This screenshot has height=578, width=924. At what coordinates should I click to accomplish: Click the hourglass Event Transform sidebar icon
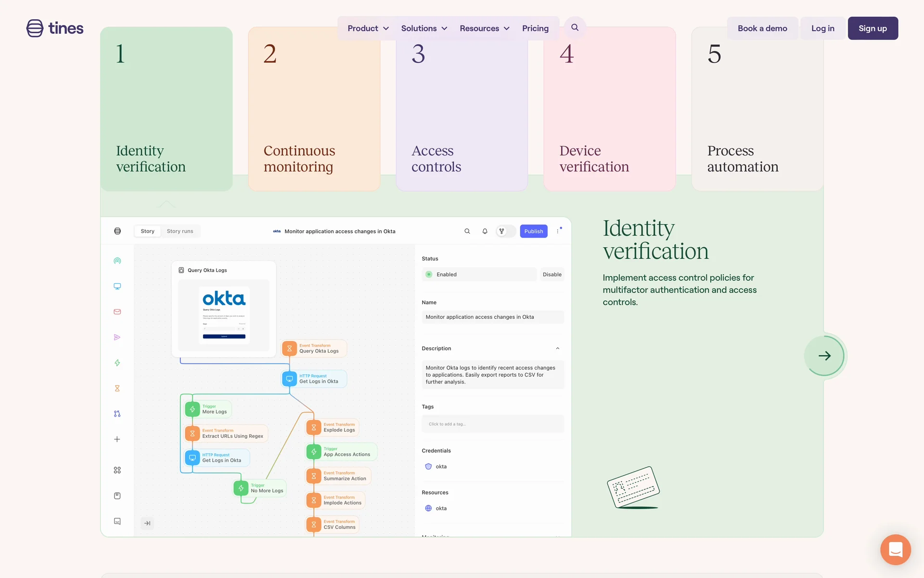pos(117,388)
